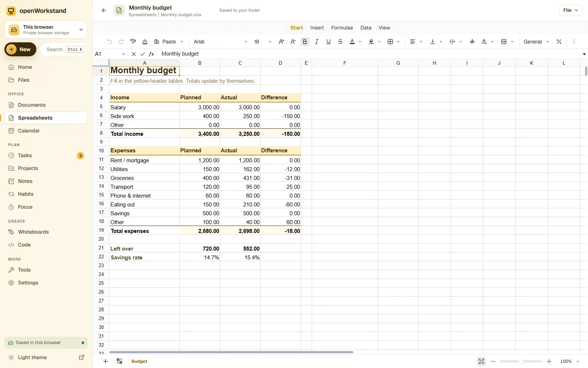Open the font size 18 dropdown
The image size is (588, 368).
262,42
